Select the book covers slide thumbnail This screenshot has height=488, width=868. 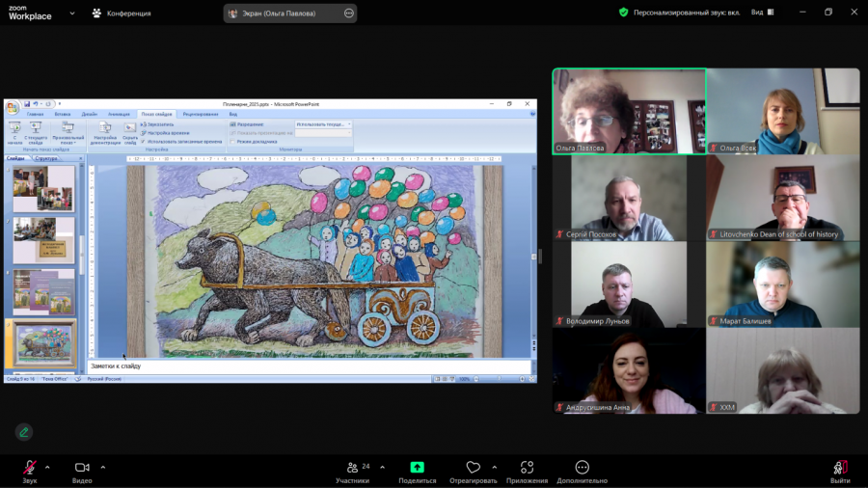(x=43, y=292)
